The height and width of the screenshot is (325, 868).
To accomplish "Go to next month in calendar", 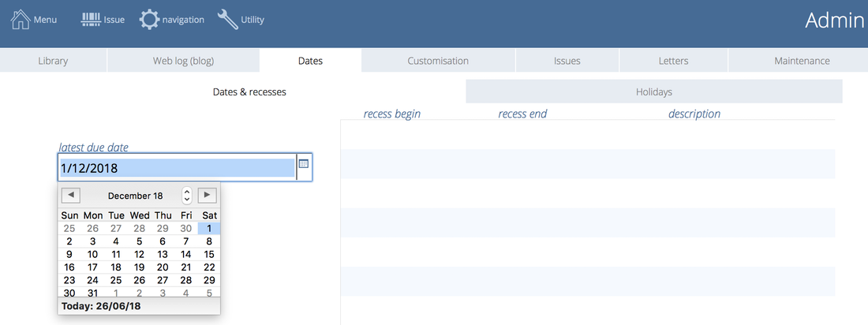I will pyautogui.click(x=207, y=195).
